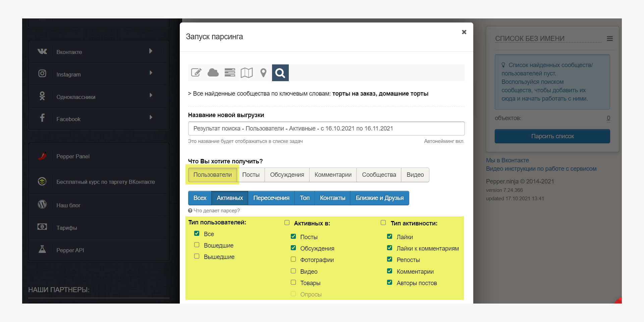The height and width of the screenshot is (322, 644).
Task: Open the hamburger menu of unnamed list
Action: 610,39
